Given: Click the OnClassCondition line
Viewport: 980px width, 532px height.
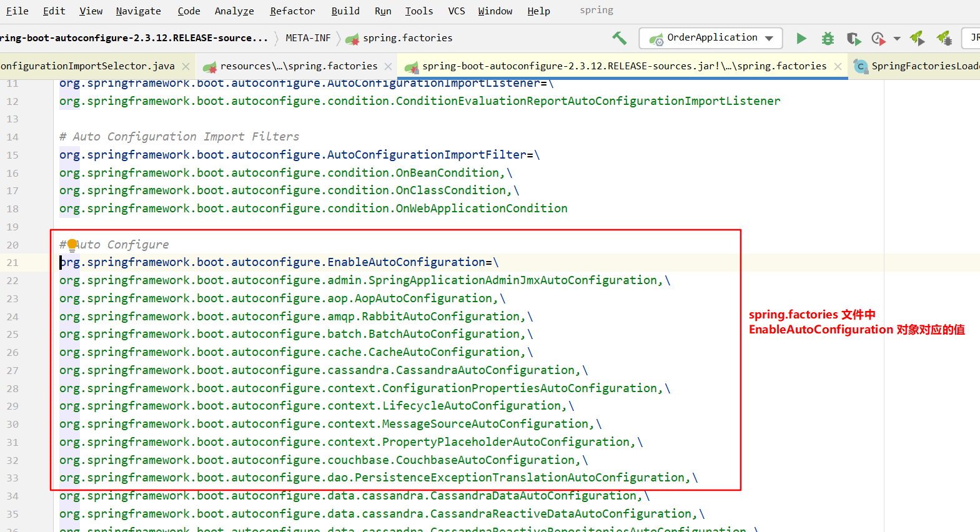Looking at the screenshot, I should point(289,190).
